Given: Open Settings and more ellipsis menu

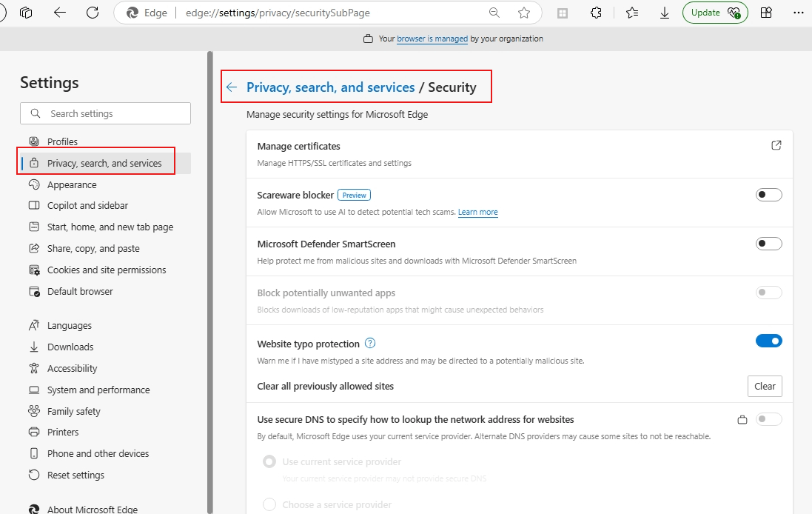Looking at the screenshot, I should pos(799,13).
